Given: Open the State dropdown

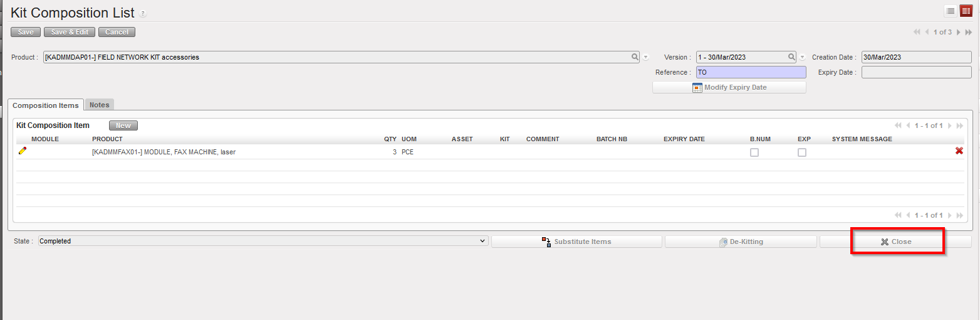Looking at the screenshot, I should 263,241.
